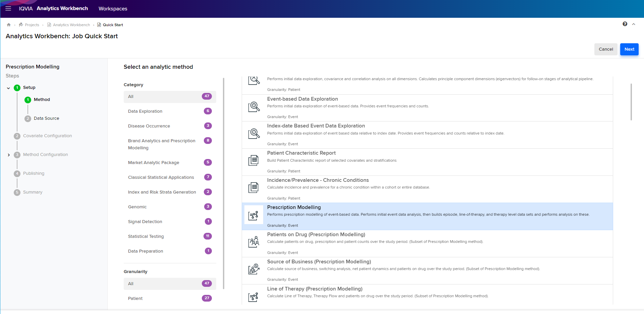Screen dimensions: 644x314
Task: Click the Data Source step 2 circle
Action: [x=28, y=119]
